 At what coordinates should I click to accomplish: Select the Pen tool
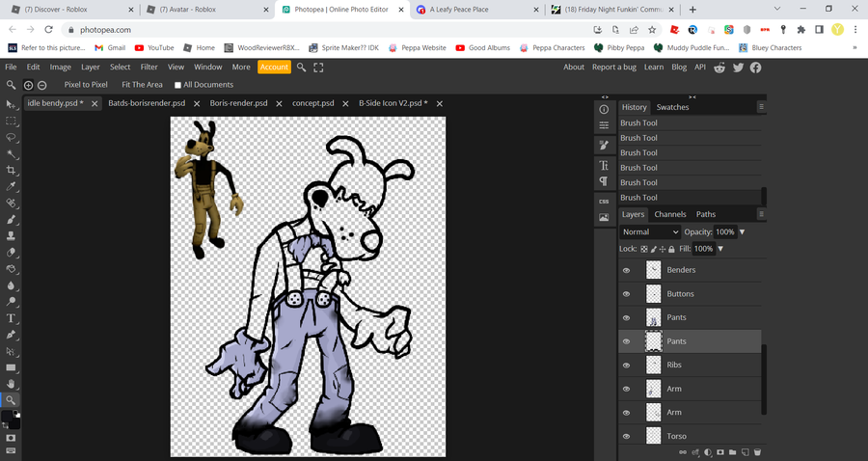[11, 335]
